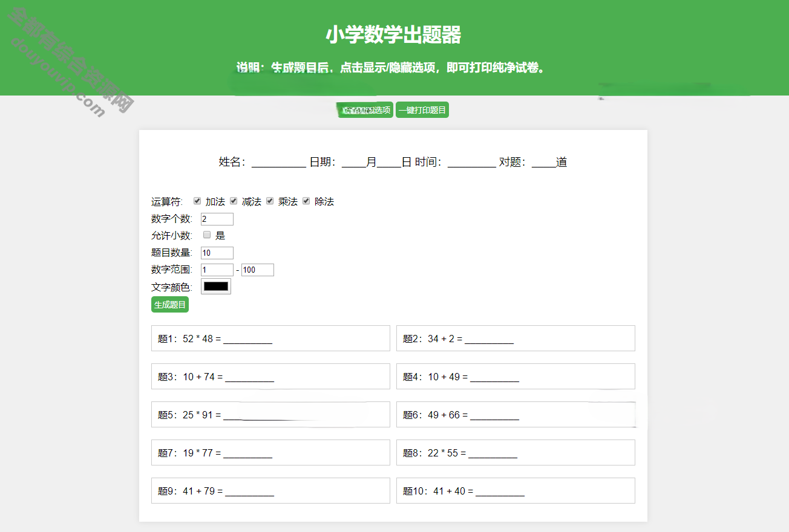Uncheck the 除法 checkbox
The height and width of the screenshot is (532, 789).
coord(306,201)
